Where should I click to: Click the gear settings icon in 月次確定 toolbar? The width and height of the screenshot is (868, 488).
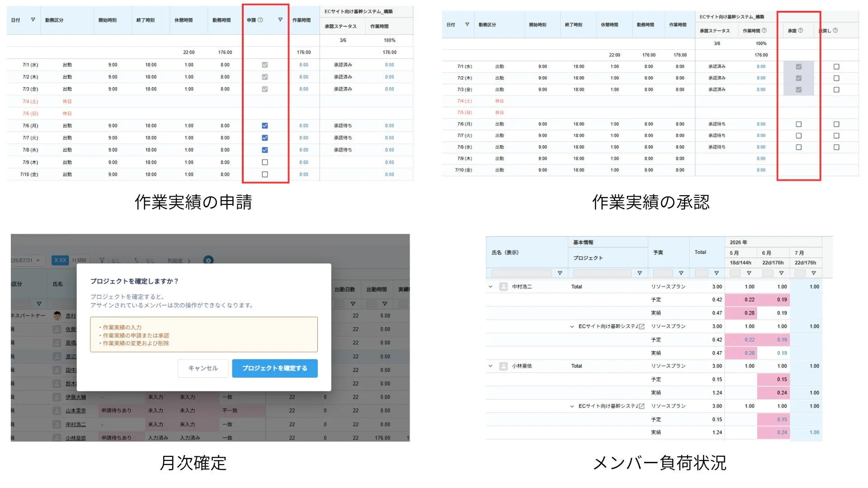tap(208, 260)
